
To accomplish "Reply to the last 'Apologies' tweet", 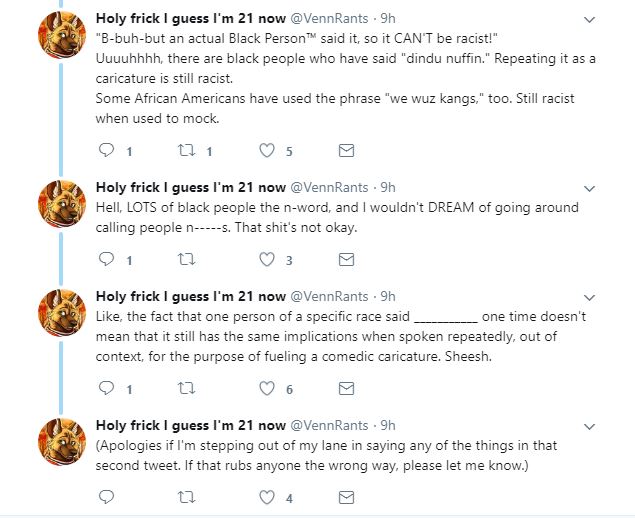I will coord(107,497).
